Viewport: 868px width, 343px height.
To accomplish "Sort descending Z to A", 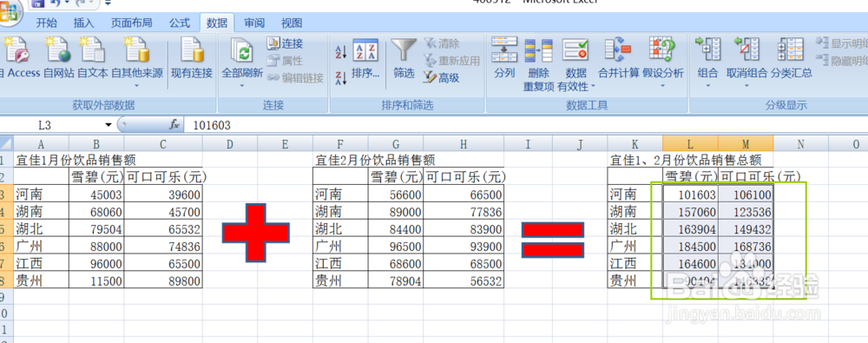I will coord(341,77).
